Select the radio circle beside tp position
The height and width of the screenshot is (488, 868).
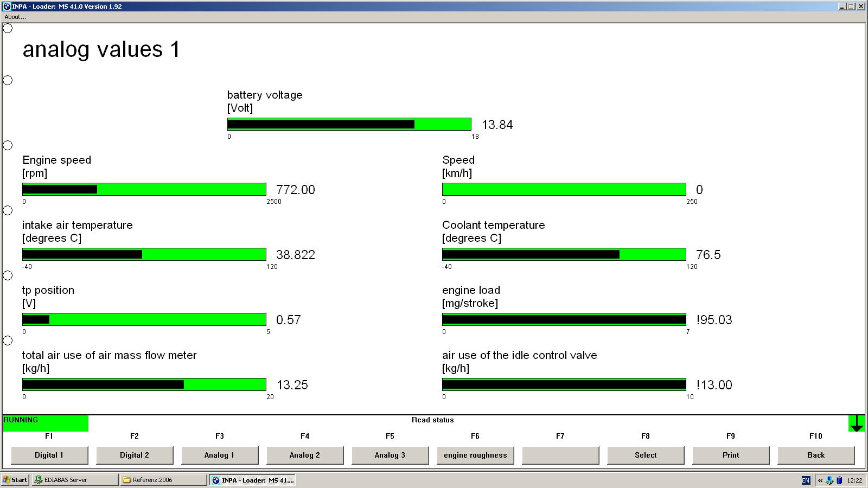tap(8, 275)
